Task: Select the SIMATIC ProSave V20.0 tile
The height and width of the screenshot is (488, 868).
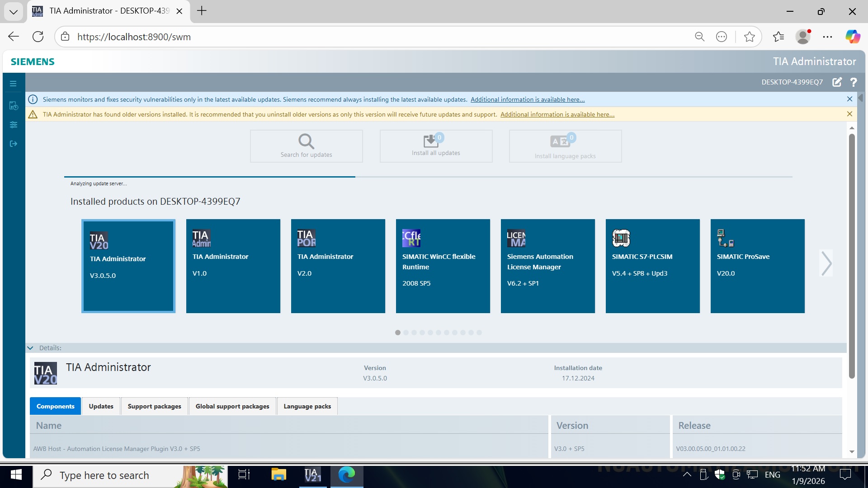Action: point(758,266)
